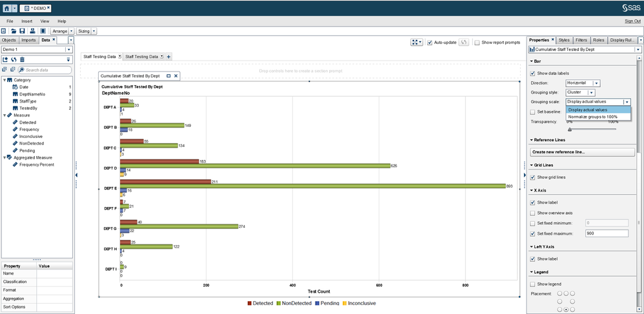Collapse the Aggregated Measure group
This screenshot has width=644, height=314.
4,157
